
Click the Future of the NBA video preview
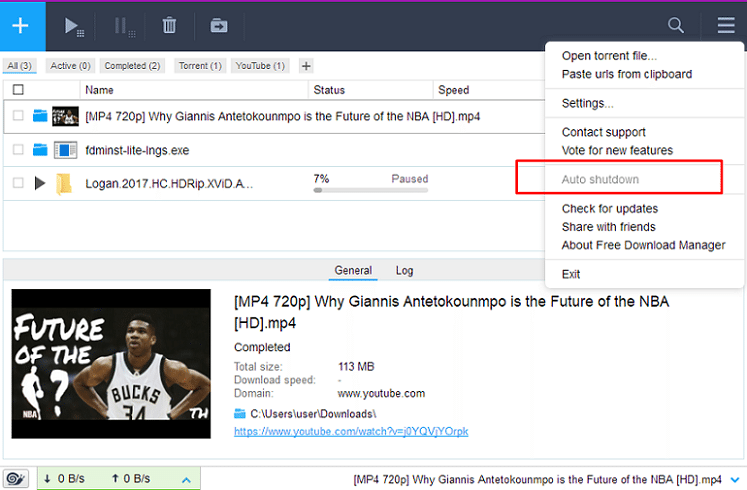point(111,363)
